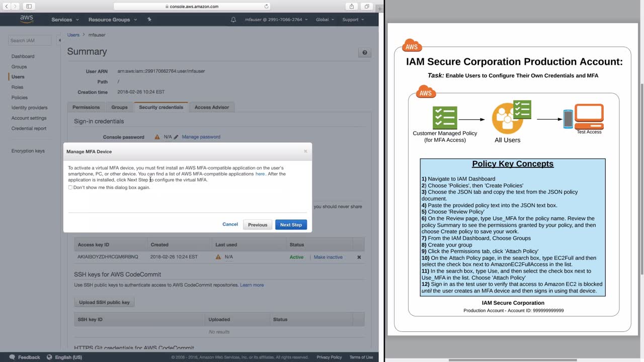Click the Feedback speech bubble icon
Viewport: 644px width, 362px height.
click(x=12, y=357)
